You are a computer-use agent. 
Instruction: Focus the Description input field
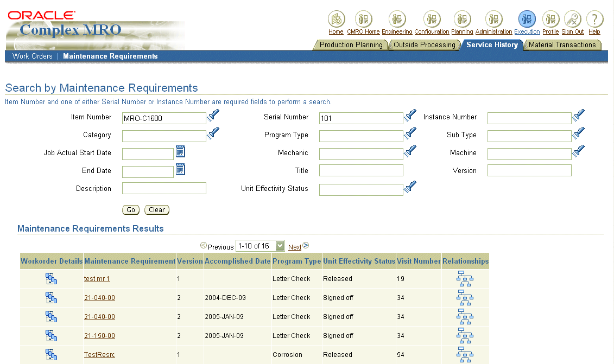164,188
